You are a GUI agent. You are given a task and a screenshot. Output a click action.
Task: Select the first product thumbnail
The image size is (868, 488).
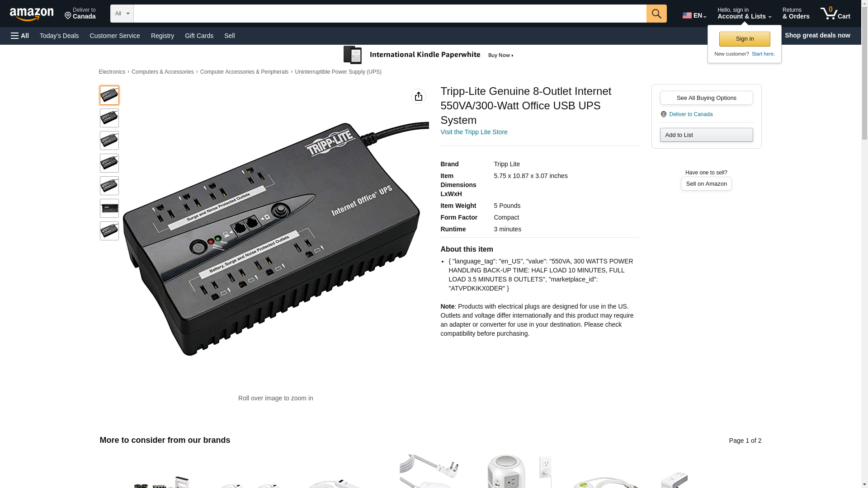click(109, 95)
